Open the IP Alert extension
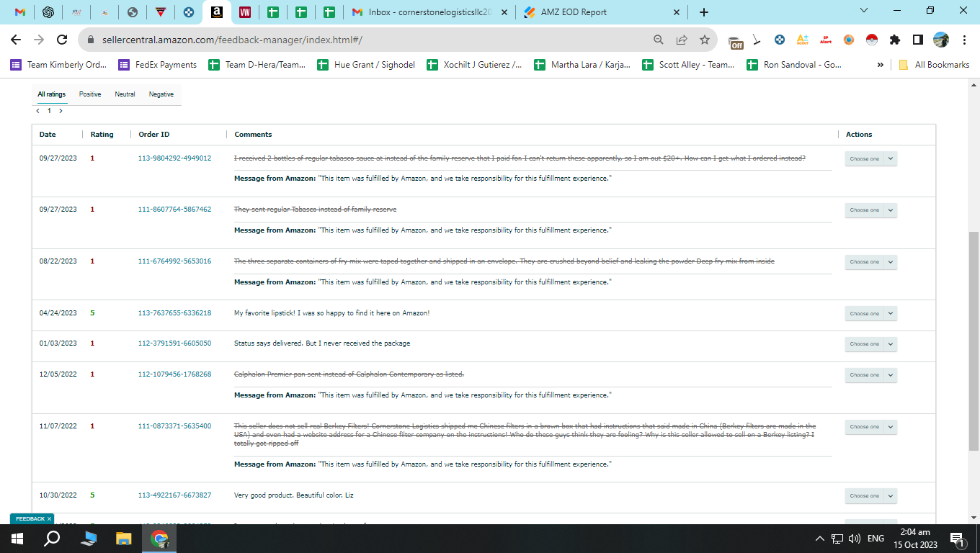The height and width of the screenshot is (553, 980). (x=826, y=40)
